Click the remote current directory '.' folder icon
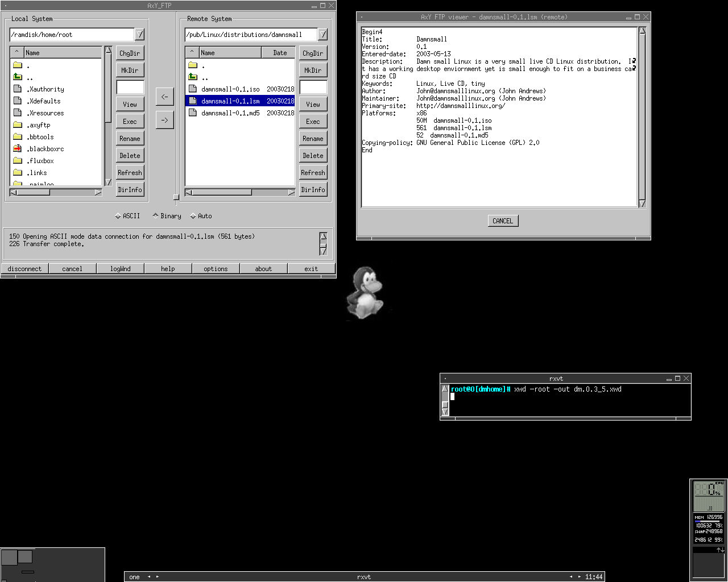The height and width of the screenshot is (582, 728). [193, 65]
